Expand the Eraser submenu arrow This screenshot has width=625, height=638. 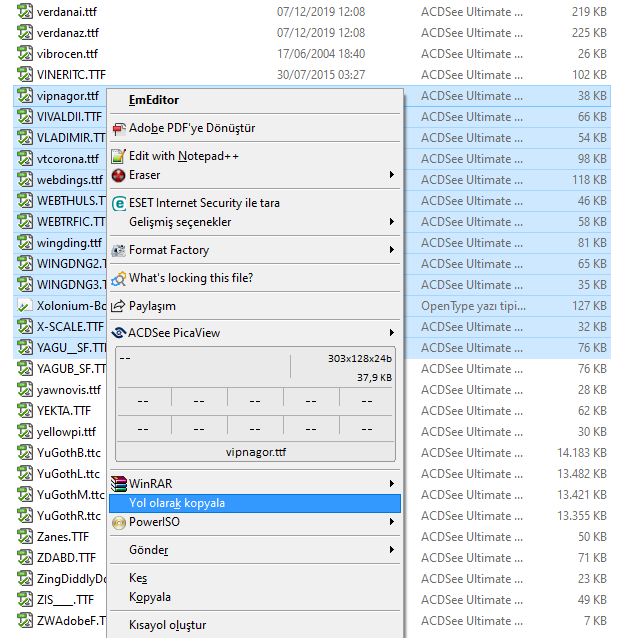391,175
